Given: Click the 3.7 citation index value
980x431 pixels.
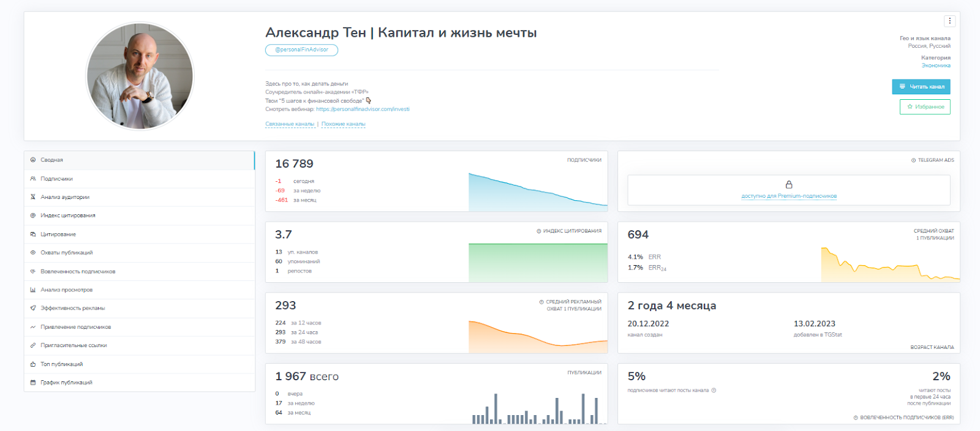Looking at the screenshot, I should [x=284, y=235].
